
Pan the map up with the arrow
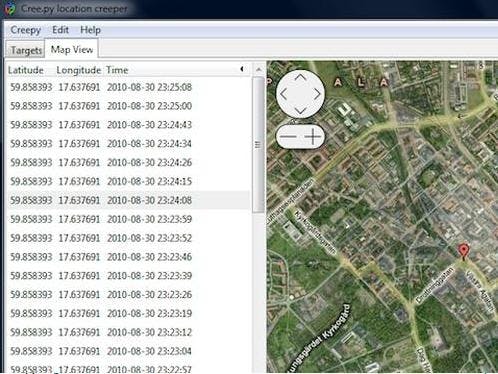[300, 78]
